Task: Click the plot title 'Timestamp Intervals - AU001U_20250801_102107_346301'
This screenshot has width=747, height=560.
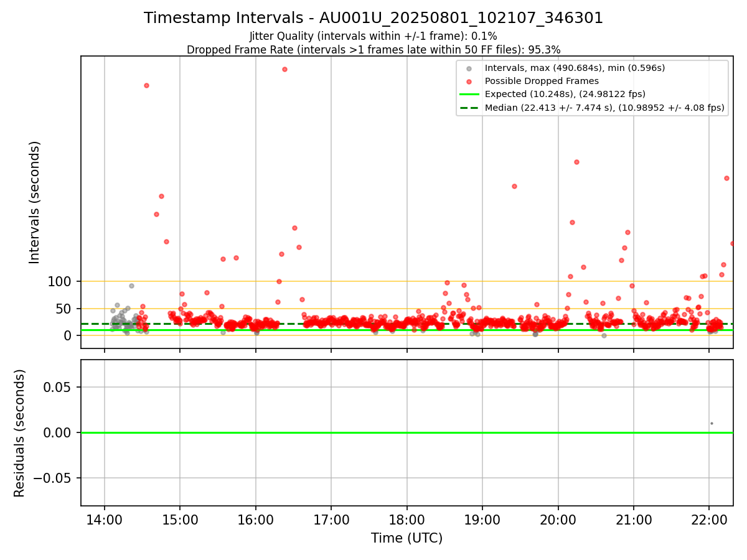Action: (x=374, y=18)
